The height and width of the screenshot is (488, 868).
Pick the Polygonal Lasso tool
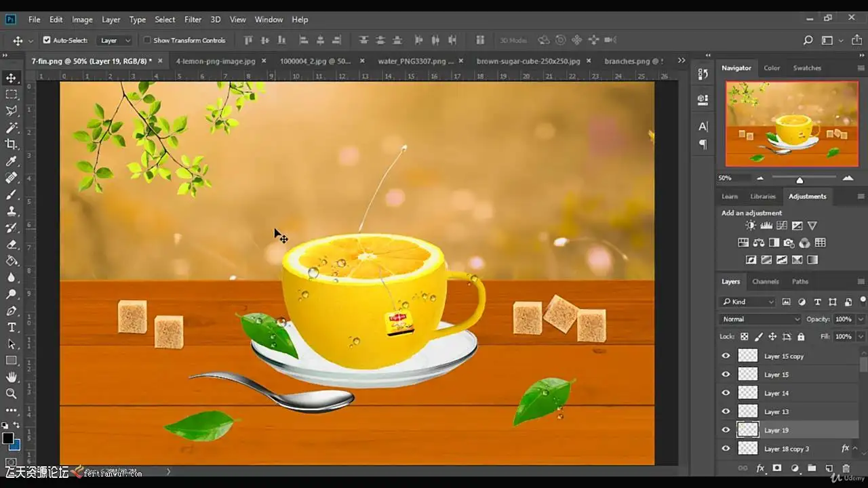coord(12,111)
